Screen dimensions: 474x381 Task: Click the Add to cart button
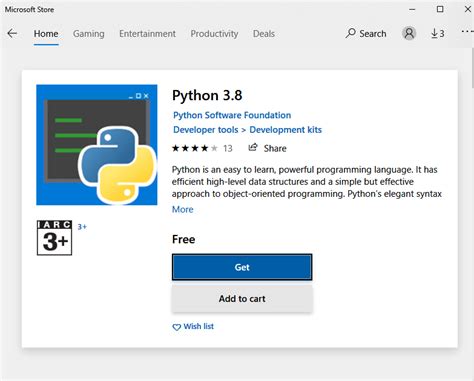[242, 298]
